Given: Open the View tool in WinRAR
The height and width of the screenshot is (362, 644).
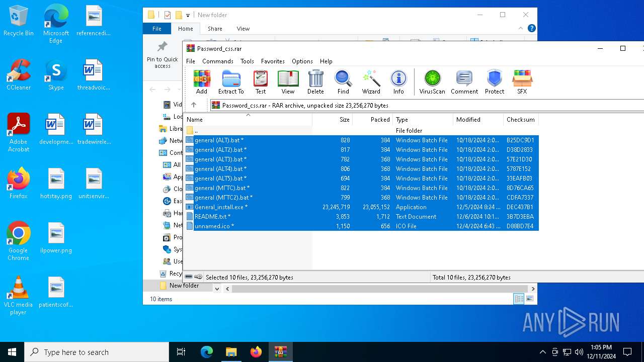Looking at the screenshot, I should coord(288,82).
